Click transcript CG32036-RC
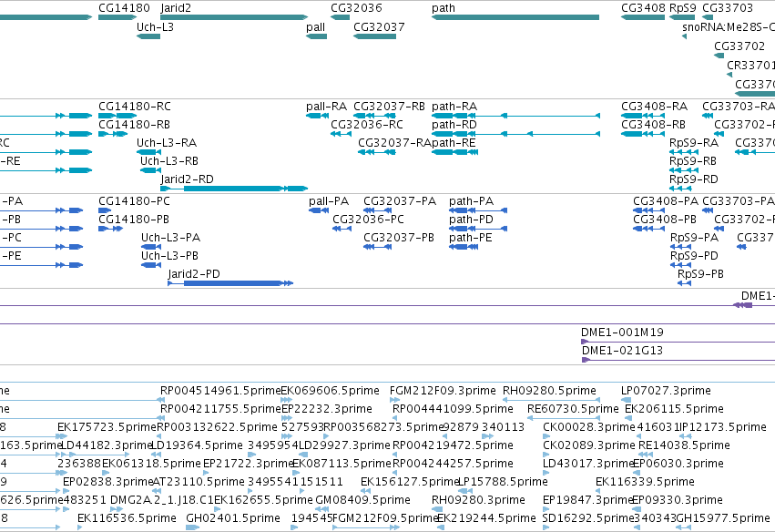Viewport: 775px width, 532px height. click(341, 134)
